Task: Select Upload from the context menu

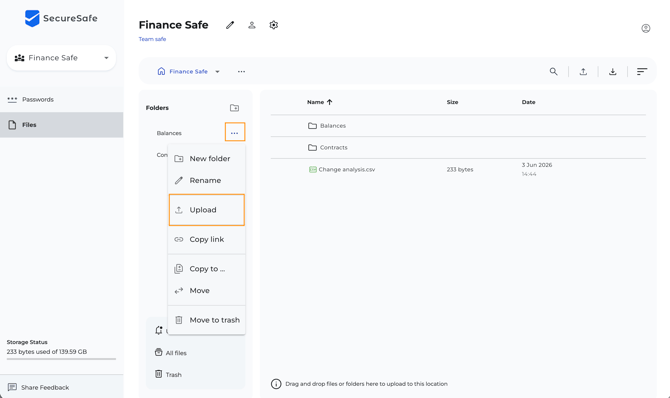Action: [x=207, y=210]
